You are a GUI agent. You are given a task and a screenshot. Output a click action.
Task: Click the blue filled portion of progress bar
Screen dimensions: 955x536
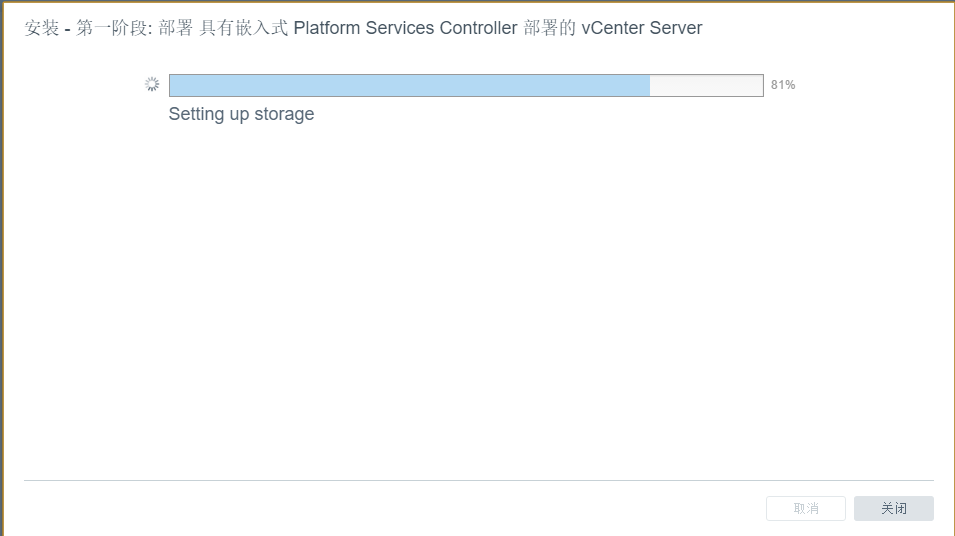coord(409,86)
